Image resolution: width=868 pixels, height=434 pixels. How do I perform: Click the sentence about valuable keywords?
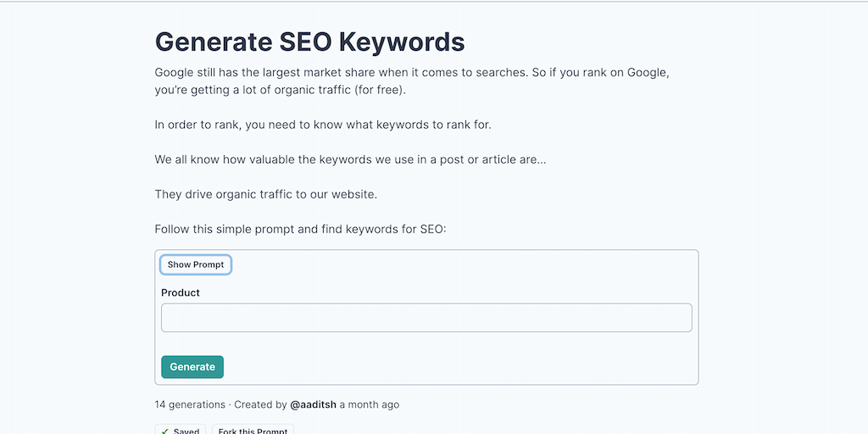(x=350, y=159)
